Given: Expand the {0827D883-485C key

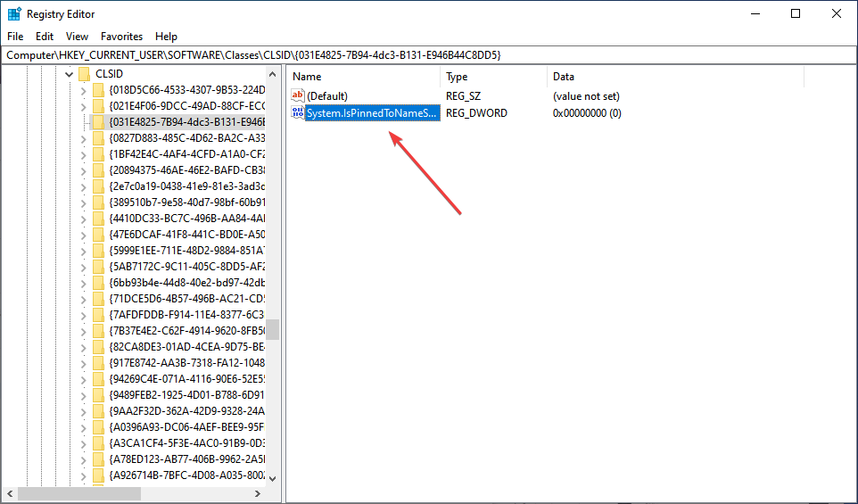Looking at the screenshot, I should tap(83, 138).
